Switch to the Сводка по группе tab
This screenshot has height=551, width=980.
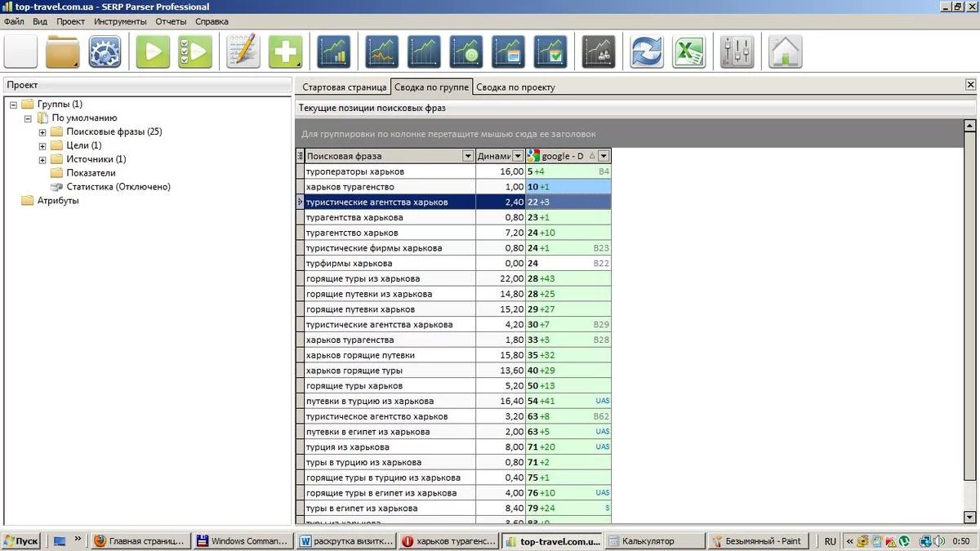(431, 87)
